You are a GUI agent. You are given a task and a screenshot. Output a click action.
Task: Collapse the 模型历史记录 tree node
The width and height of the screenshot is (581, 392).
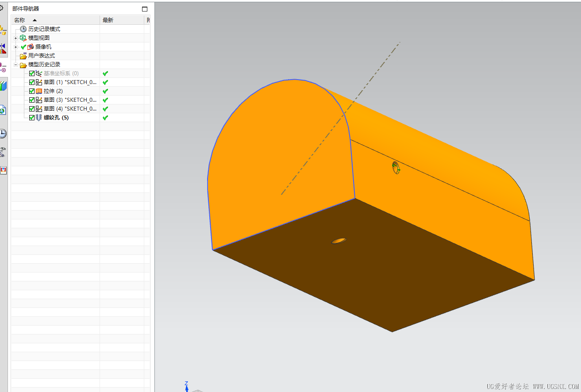(x=16, y=65)
